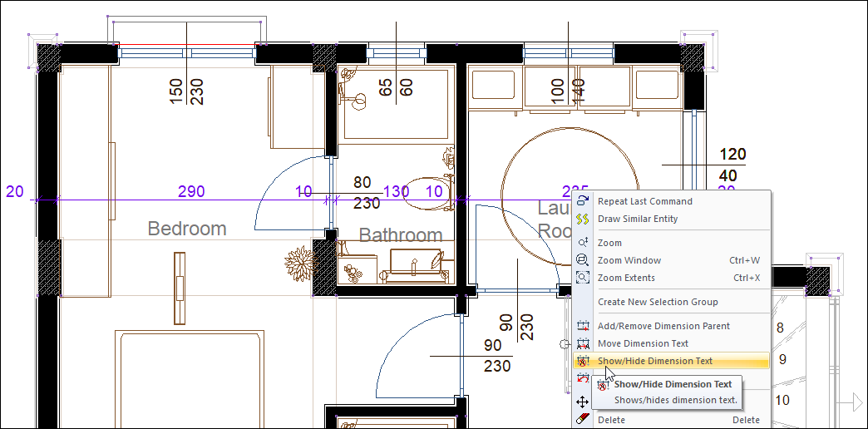Select the 150/230 window dimension label
This screenshot has width=868, height=429.
[x=186, y=91]
